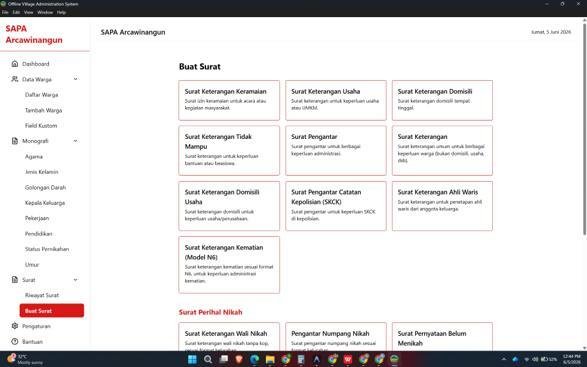Collapse the Data Warga section chevron
This screenshot has height=367, width=587.
[76, 79]
